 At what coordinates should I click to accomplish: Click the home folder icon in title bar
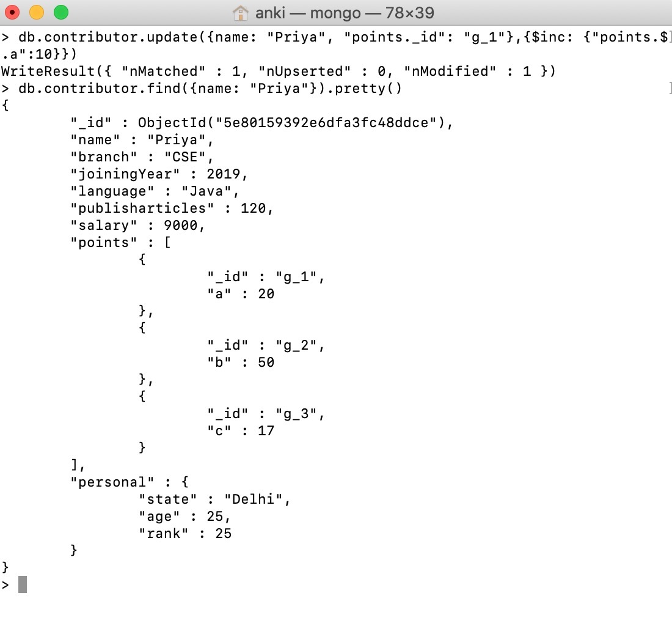241,13
